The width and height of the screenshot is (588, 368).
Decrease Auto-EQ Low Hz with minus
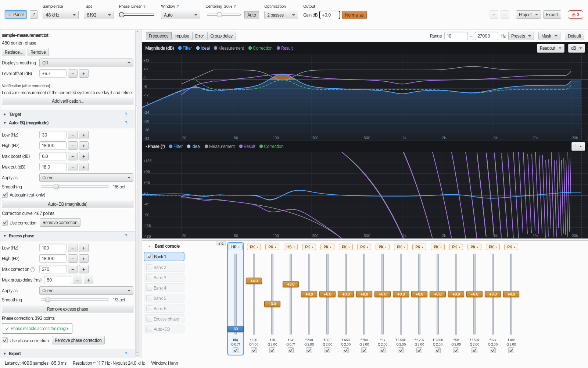[x=73, y=135]
